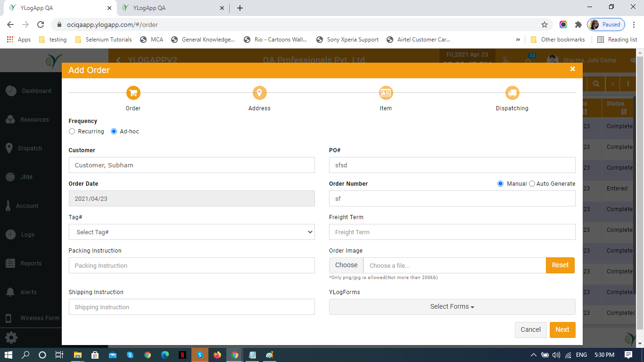Open Logs in the sidebar
Image resolution: width=644 pixels, height=362 pixels.
click(x=20, y=235)
